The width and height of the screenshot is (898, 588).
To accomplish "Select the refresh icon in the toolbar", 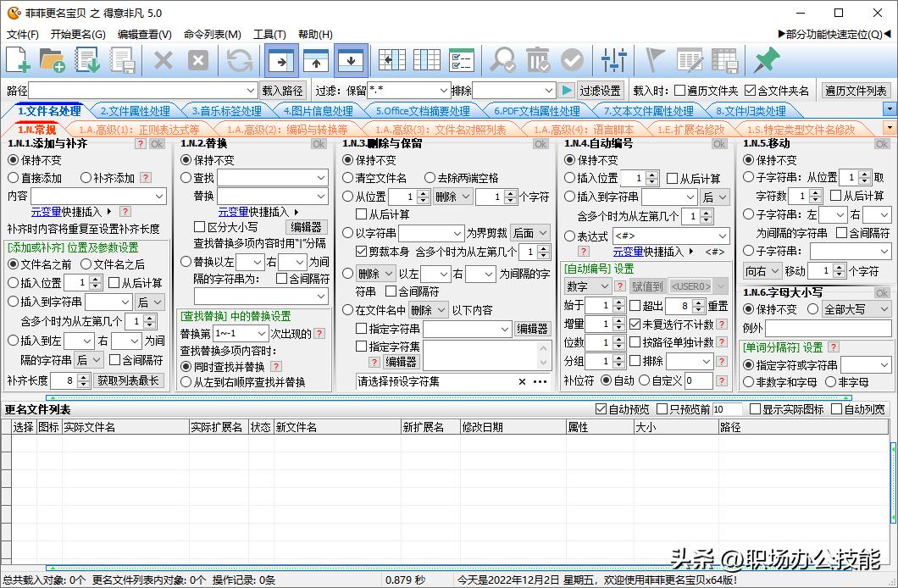I will (239, 60).
